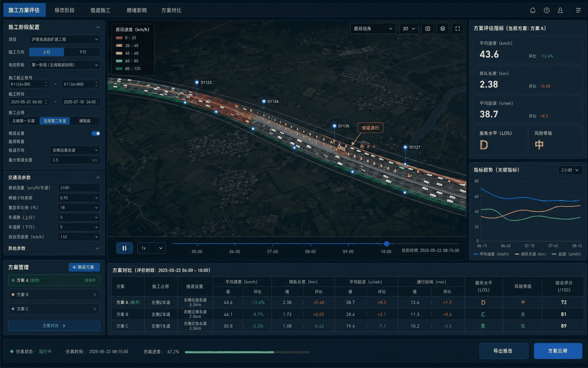Toggle the 借道设置 switch
Viewport: 588px width, 368px height.
point(96,134)
